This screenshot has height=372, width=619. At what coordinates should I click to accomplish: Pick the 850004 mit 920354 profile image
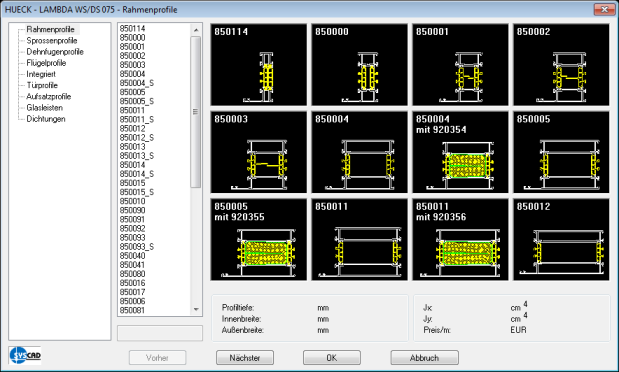pyautogui.click(x=460, y=152)
